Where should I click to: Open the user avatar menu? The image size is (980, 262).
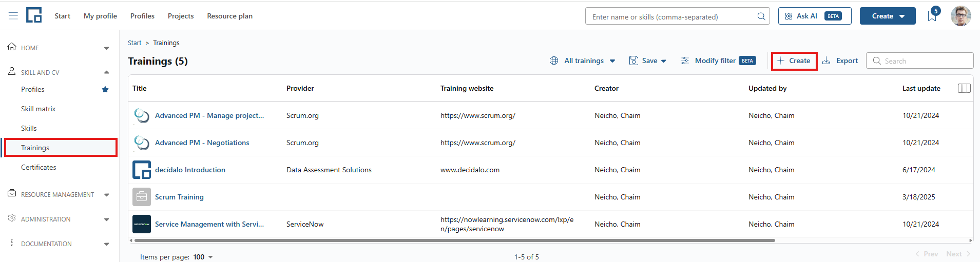pos(960,16)
